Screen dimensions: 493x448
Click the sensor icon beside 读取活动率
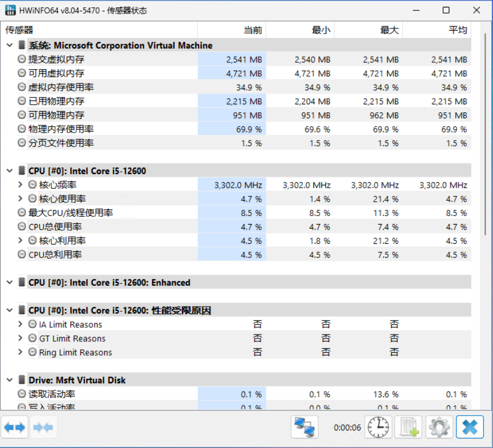click(22, 394)
